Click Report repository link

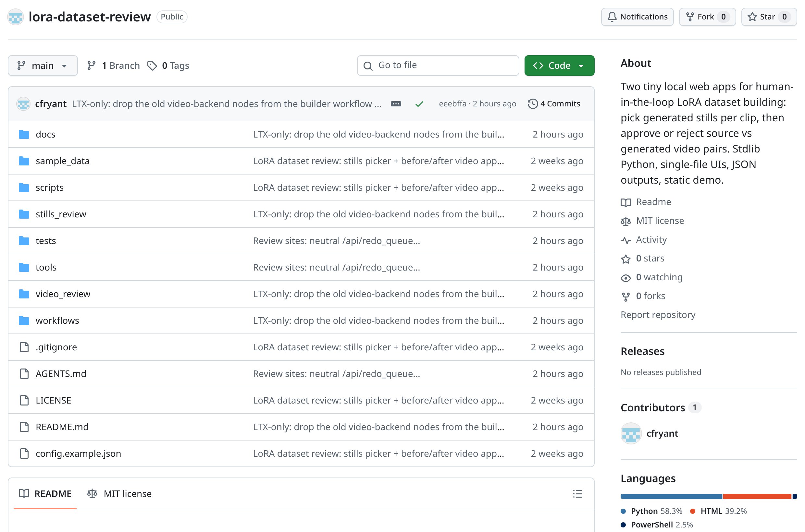pos(658,315)
